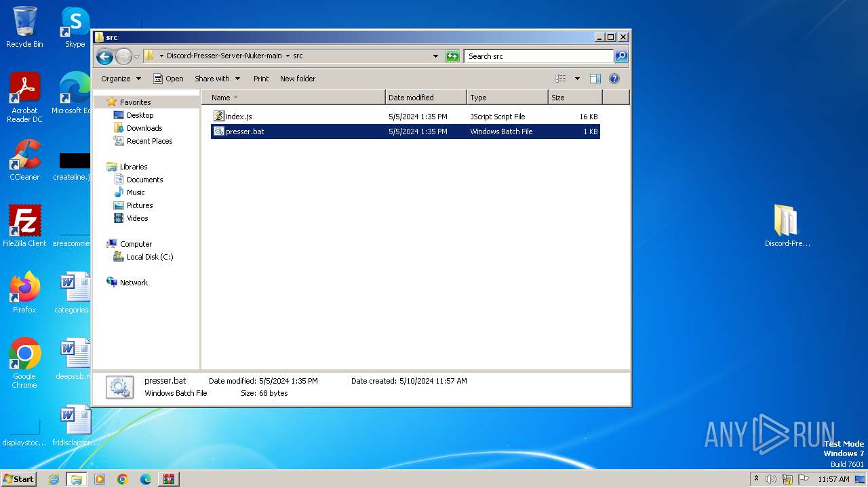This screenshot has width=868, height=488.
Task: Show hidden tray icons arrow
Action: click(x=756, y=479)
